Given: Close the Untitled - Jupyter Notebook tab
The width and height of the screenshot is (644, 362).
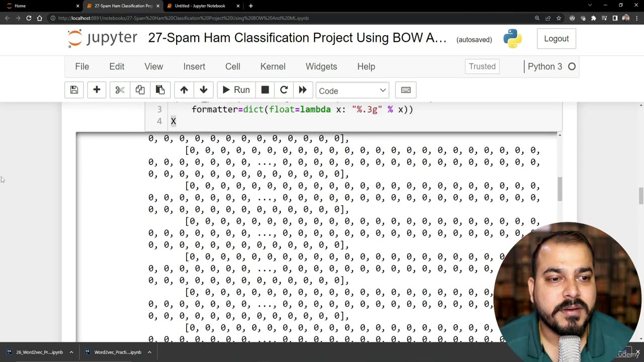Looking at the screenshot, I should pyautogui.click(x=238, y=6).
